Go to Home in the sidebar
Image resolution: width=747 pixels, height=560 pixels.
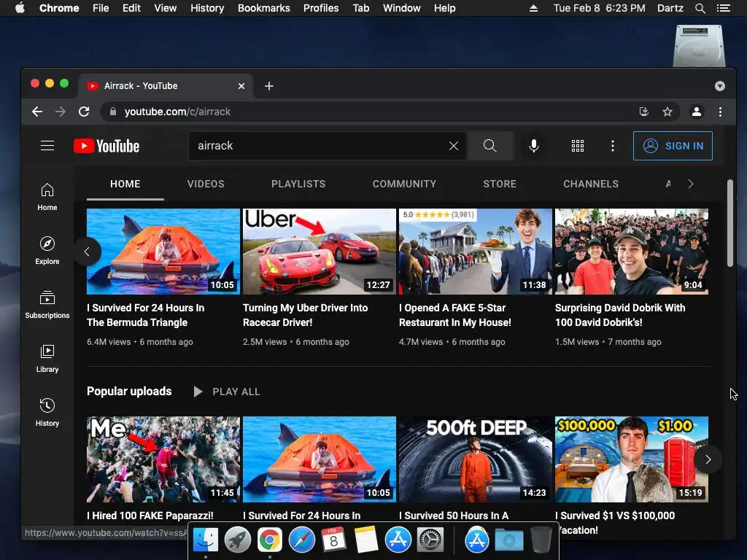click(47, 197)
